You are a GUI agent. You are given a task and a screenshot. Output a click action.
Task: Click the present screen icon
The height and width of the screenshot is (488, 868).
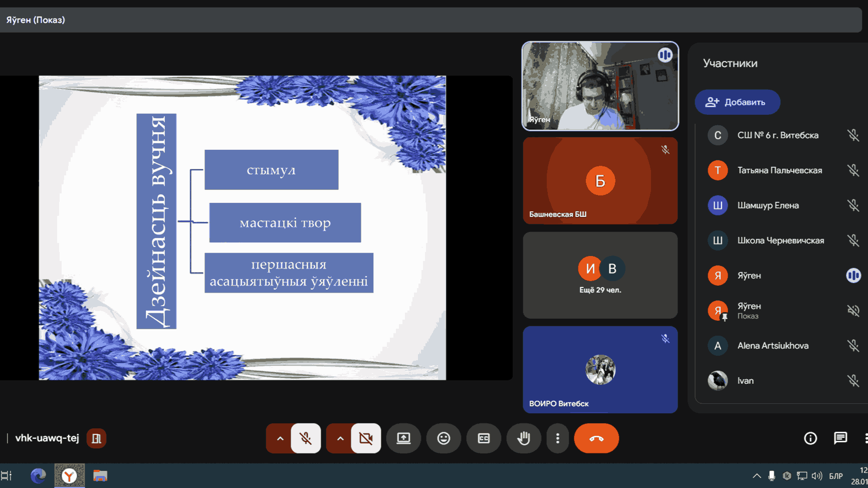[x=403, y=438]
